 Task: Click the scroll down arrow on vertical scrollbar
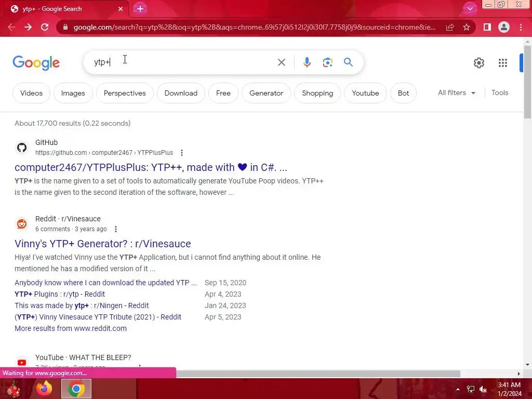tap(527, 365)
